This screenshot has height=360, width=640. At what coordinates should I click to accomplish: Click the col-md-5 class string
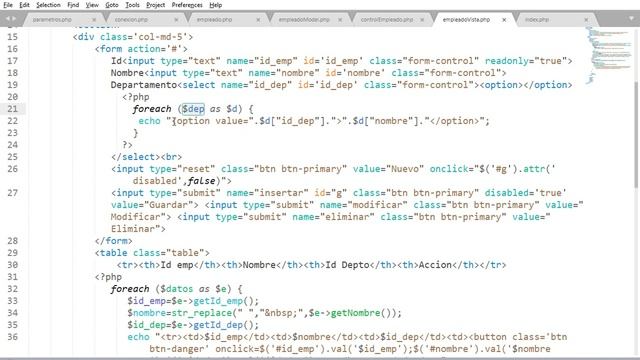(160, 37)
